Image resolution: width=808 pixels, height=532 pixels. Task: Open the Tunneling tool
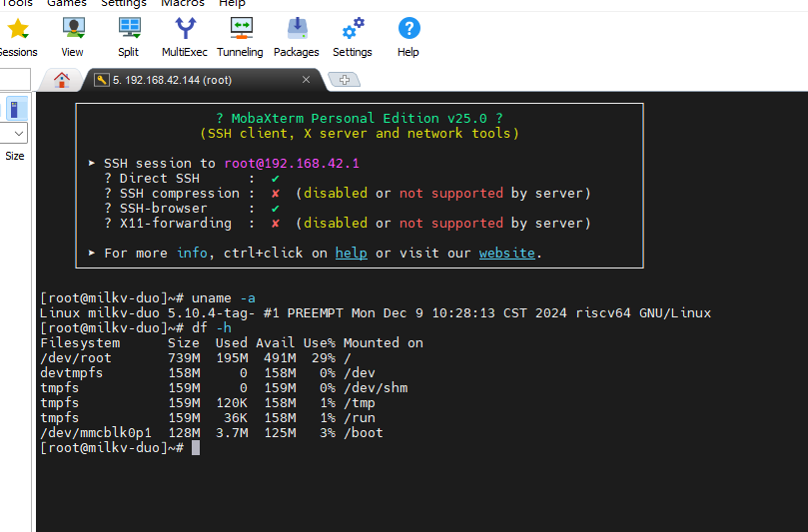click(241, 28)
